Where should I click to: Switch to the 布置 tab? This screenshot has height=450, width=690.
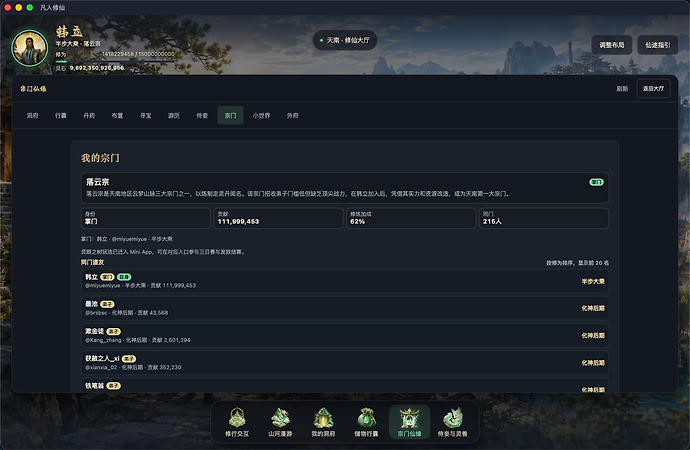(x=117, y=116)
